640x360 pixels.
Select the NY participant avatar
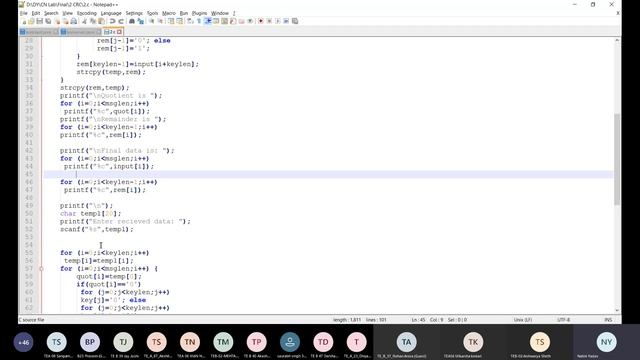(607, 342)
